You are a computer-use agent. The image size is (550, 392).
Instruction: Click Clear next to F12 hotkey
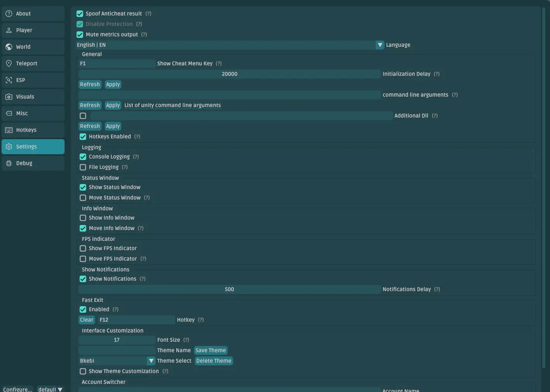(87, 320)
